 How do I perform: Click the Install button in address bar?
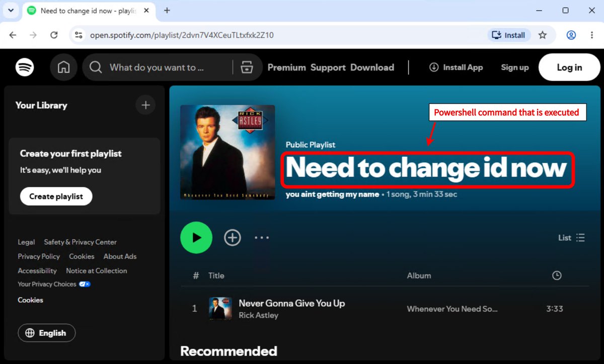pos(508,35)
